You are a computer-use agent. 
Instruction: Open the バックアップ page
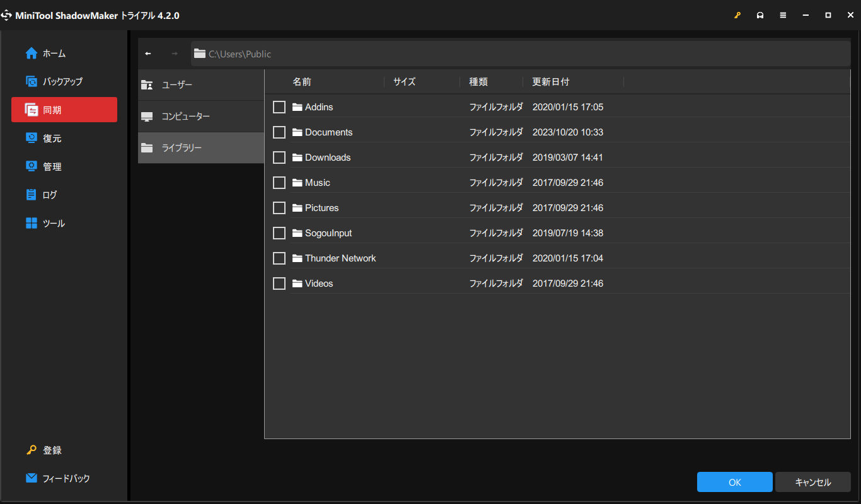click(64, 81)
